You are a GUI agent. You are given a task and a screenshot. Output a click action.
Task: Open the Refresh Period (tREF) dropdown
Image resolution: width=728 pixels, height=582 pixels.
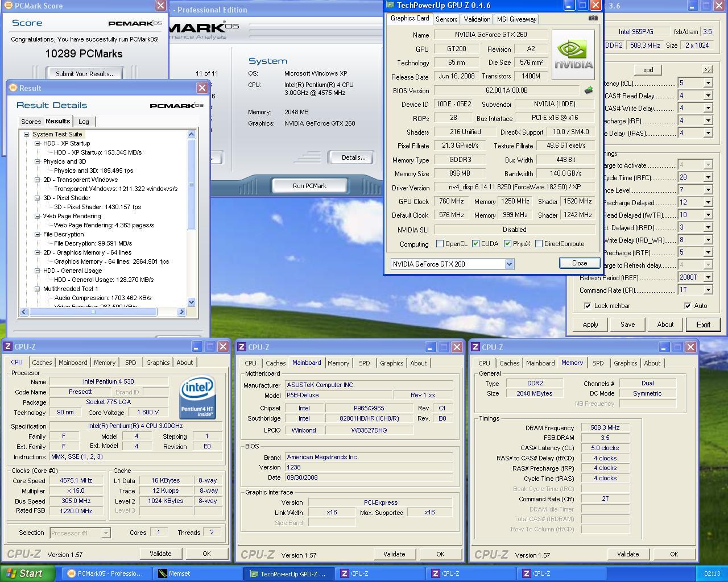pyautogui.click(x=708, y=277)
